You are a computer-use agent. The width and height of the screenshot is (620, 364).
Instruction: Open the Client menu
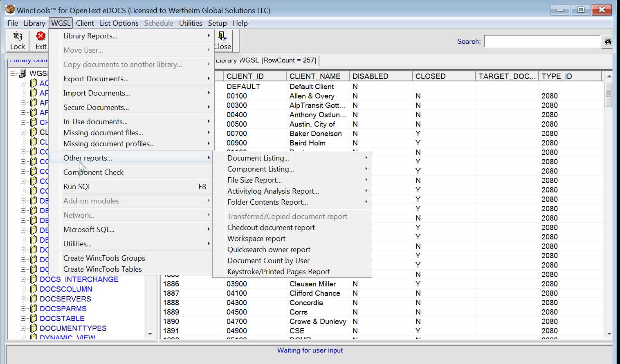pos(85,23)
